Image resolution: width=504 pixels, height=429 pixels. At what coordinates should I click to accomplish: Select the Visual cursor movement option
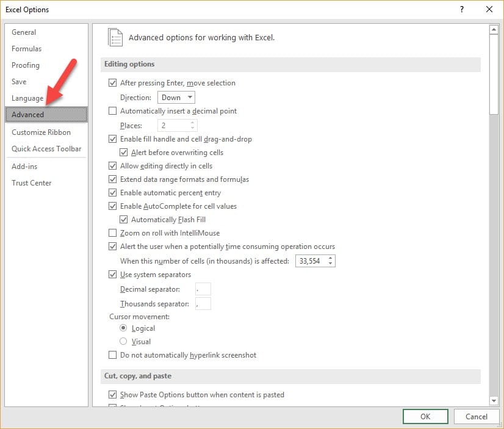[x=123, y=342]
